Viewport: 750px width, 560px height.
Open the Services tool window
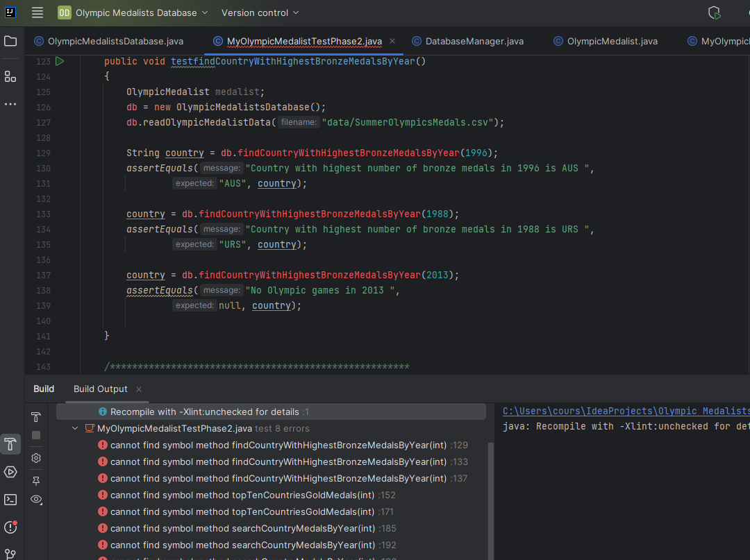click(10, 472)
